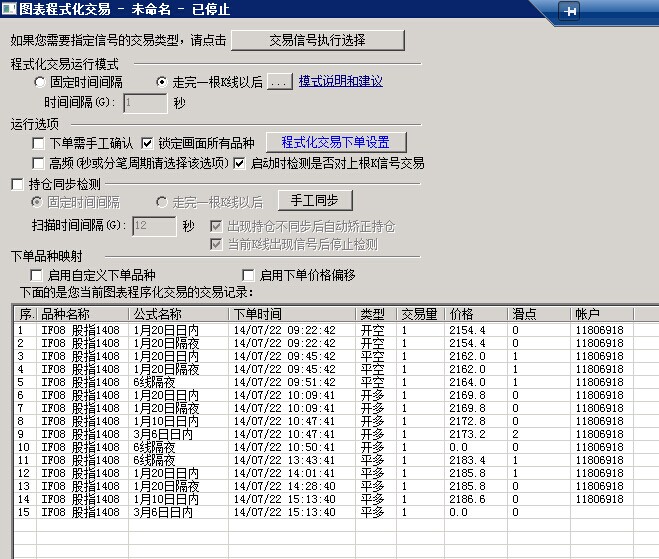
Task: Enable 启用下单价格偏移 checkbox
Action: coord(250,275)
